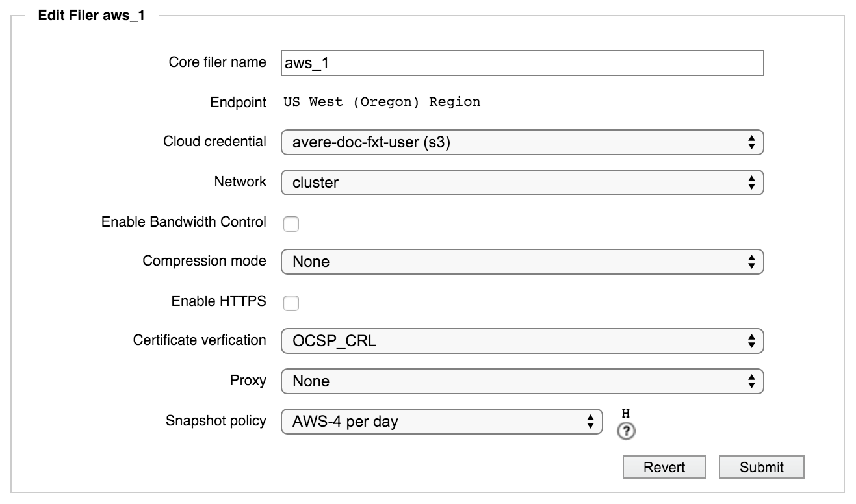Click the Revert button
The image size is (856, 504).
pyautogui.click(x=664, y=467)
